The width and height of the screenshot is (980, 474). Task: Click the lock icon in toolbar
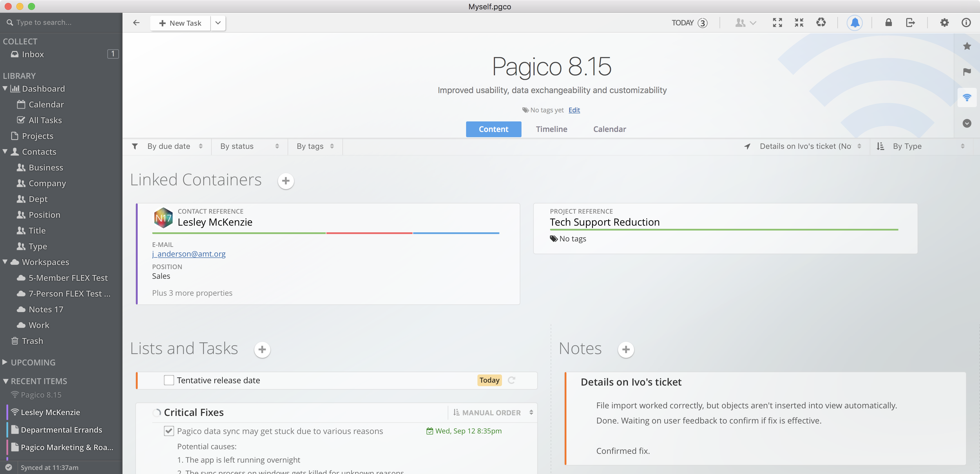point(888,23)
